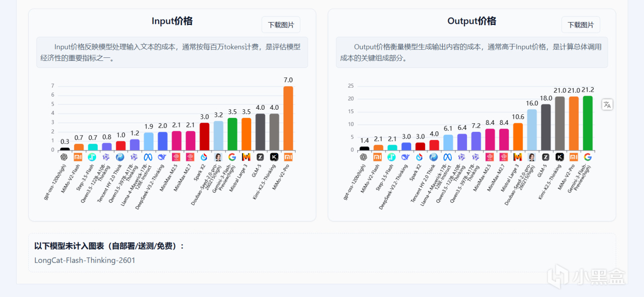
Task: Click the Meta logo under Input price chart
Action: click(x=148, y=157)
